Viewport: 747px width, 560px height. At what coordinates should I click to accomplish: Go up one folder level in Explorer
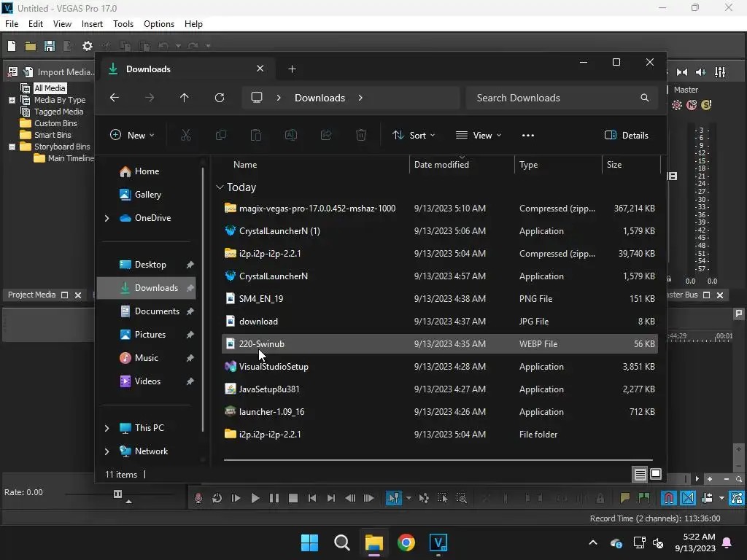185,98
